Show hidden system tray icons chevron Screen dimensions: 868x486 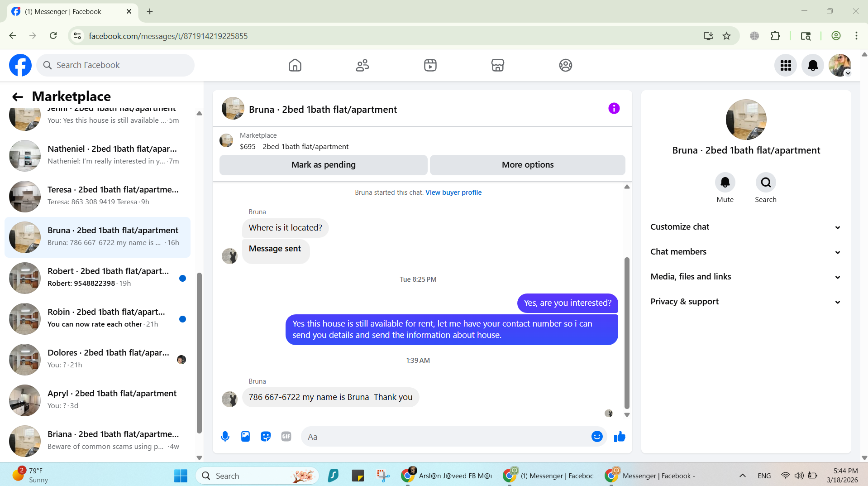[x=742, y=476]
